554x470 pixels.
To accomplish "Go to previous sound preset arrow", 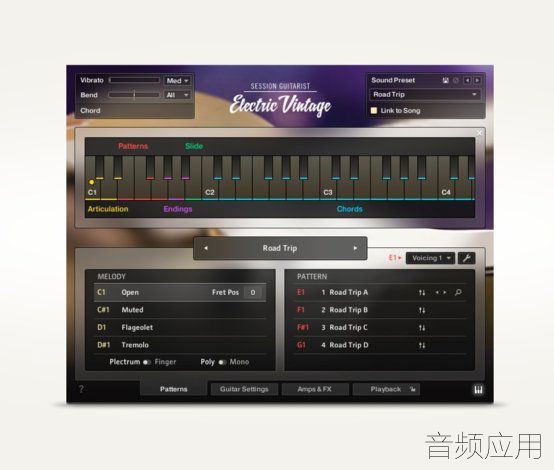I will click(467, 81).
